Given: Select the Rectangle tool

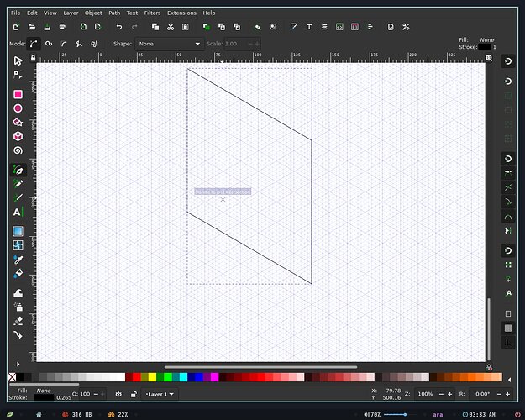Looking at the screenshot, I should pos(18,94).
